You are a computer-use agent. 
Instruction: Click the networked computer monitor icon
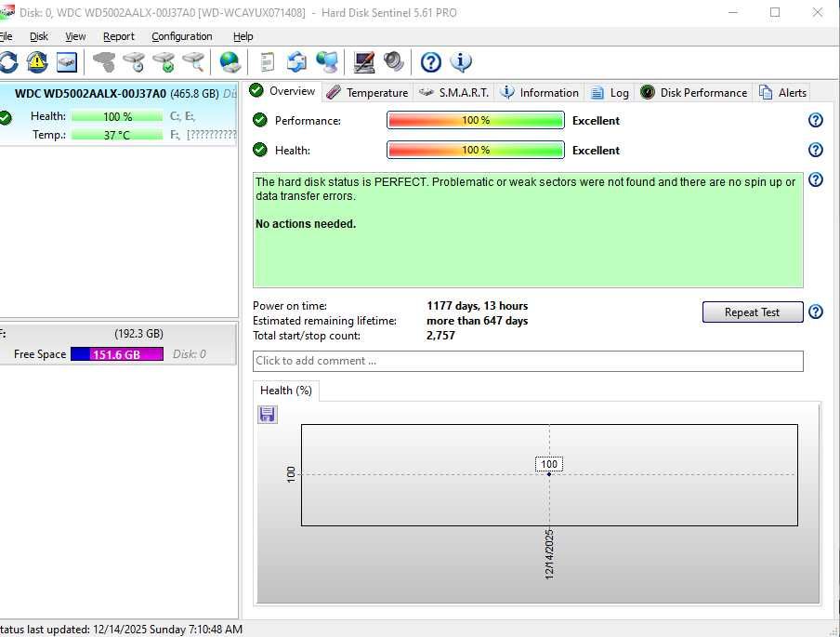point(327,62)
